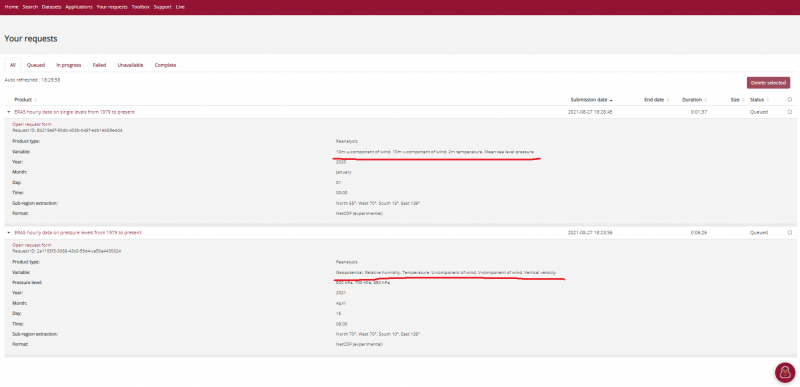Screen dimensions: 800x387
Task: Open the support chat icon at bottom right
Action: click(x=785, y=372)
